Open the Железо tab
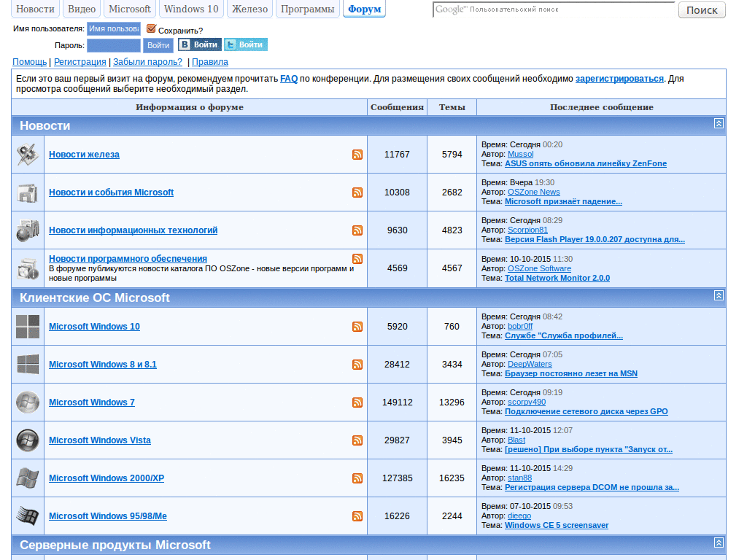747x560 pixels. (x=249, y=9)
